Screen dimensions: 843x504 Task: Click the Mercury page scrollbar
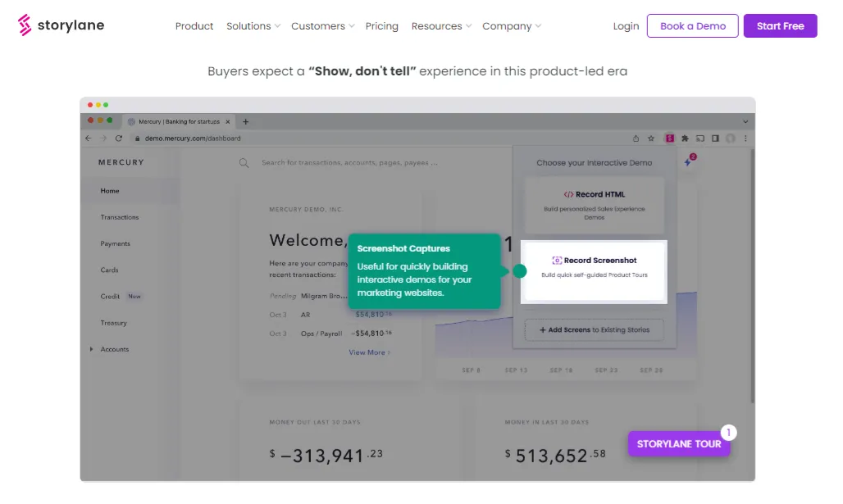point(752,277)
